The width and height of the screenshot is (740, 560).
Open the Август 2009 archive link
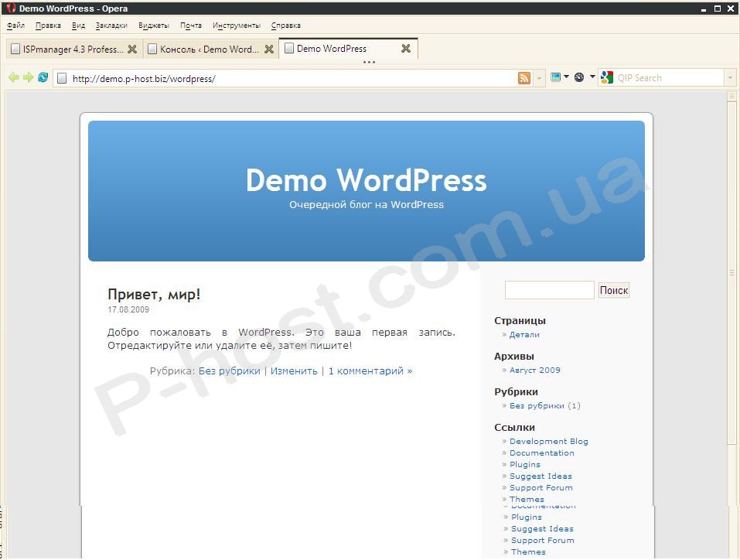point(535,370)
